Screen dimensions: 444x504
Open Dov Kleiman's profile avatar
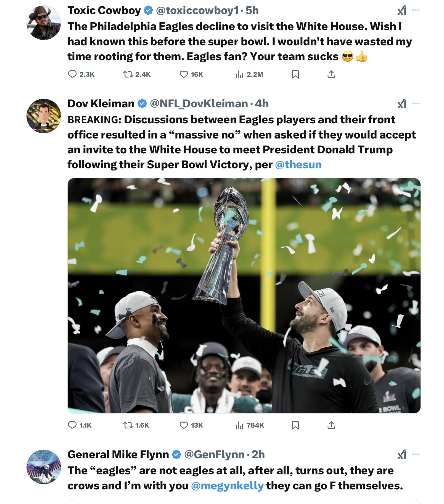[x=44, y=116]
